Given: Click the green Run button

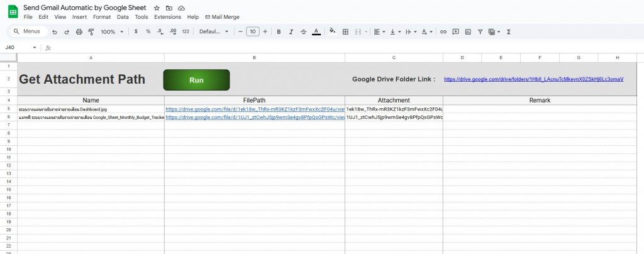Looking at the screenshot, I should pyautogui.click(x=196, y=80).
